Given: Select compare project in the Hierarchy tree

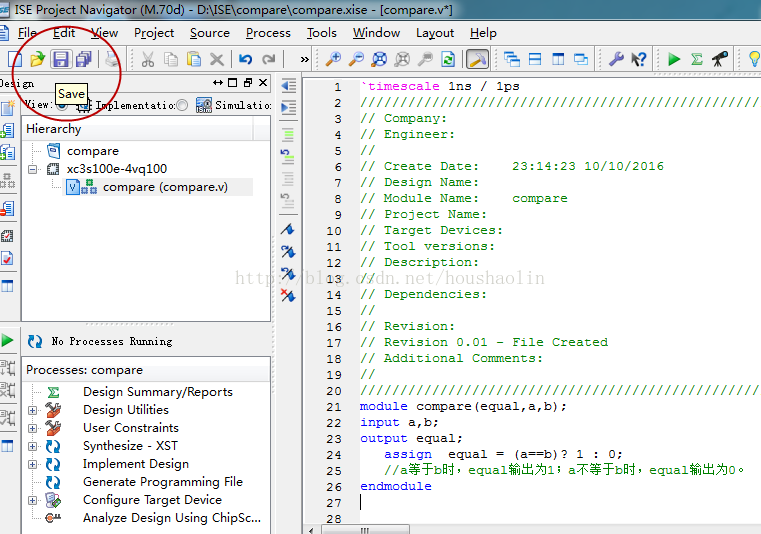Looking at the screenshot, I should coord(92,151).
